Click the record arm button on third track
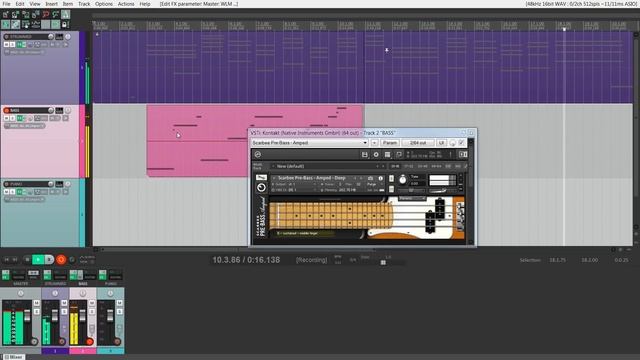Image resolution: width=640 pixels, height=360 pixels. 6,184
